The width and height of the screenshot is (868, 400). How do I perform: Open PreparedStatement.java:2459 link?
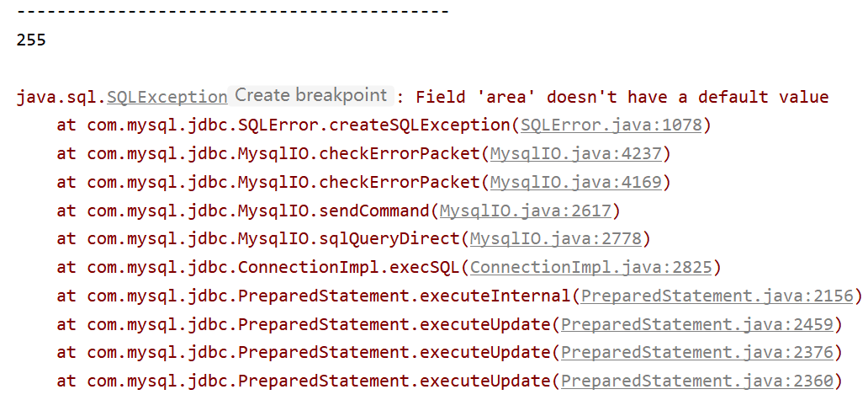click(697, 324)
